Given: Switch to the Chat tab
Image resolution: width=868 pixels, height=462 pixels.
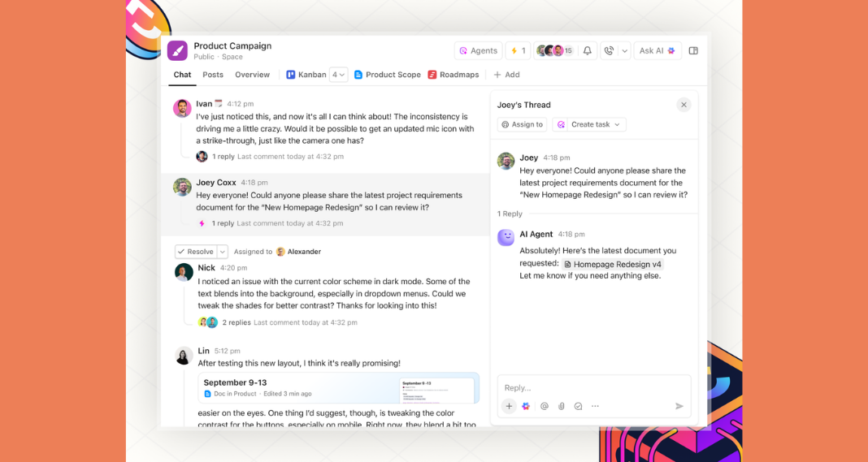Looking at the screenshot, I should (182, 75).
